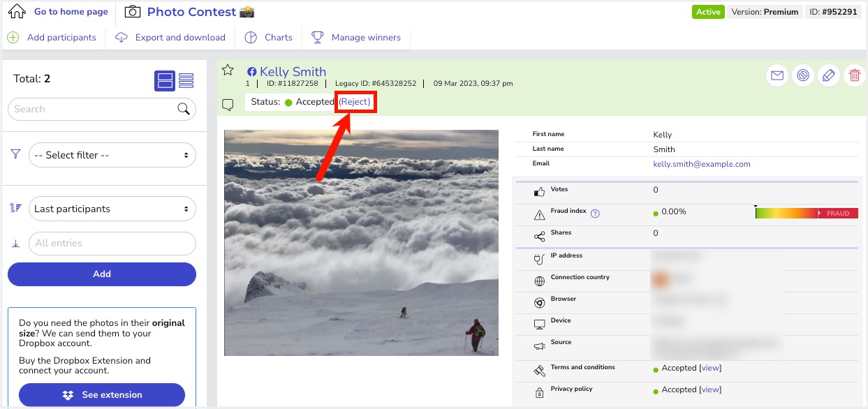
Task: Click the megaphone Source icon
Action: (539, 346)
